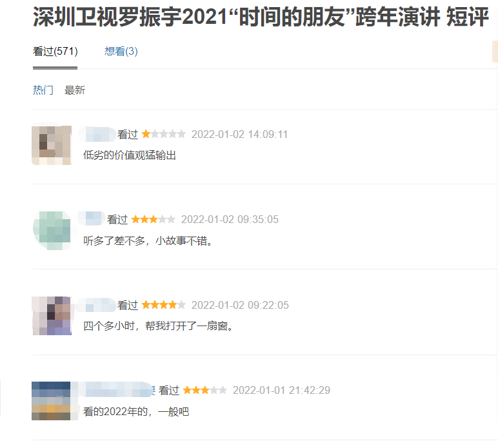Open avatar of the 2022-01-01 reviewer
Viewport: 498px width, 448px height.
coord(52,401)
